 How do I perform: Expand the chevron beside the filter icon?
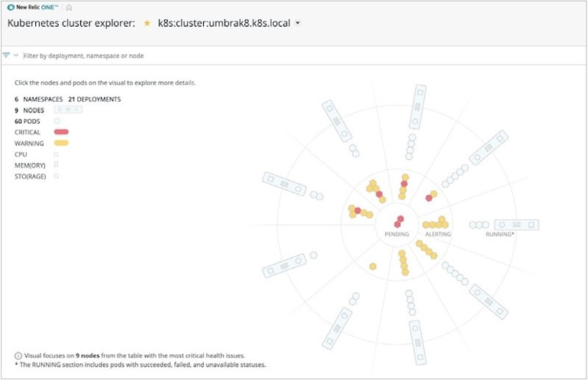(x=16, y=56)
